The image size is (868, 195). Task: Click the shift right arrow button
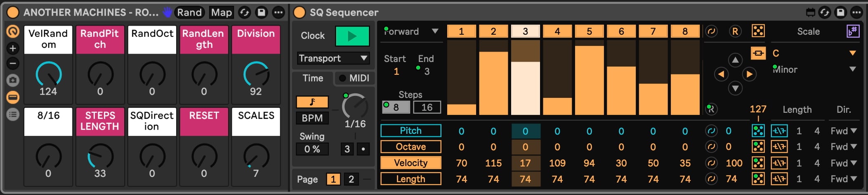(x=749, y=74)
